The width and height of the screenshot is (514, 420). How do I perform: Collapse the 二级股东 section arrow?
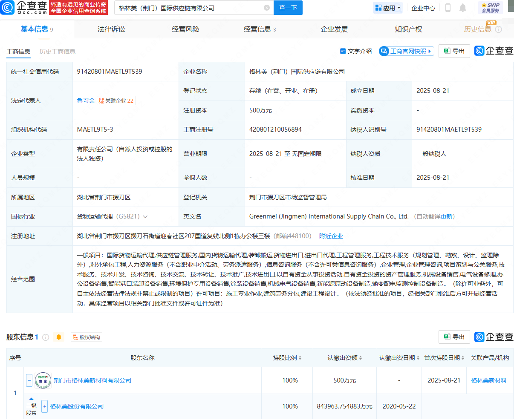[31, 399]
